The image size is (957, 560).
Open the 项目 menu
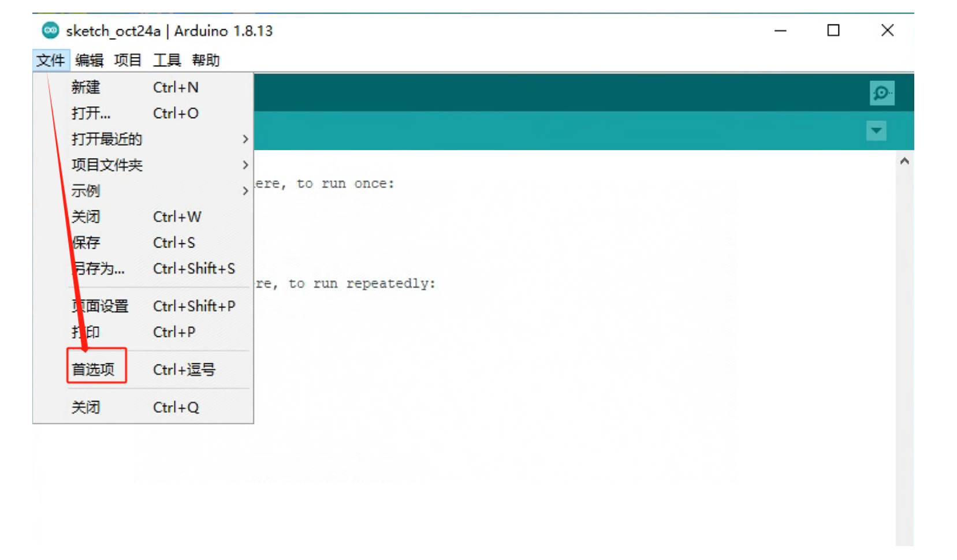[127, 59]
